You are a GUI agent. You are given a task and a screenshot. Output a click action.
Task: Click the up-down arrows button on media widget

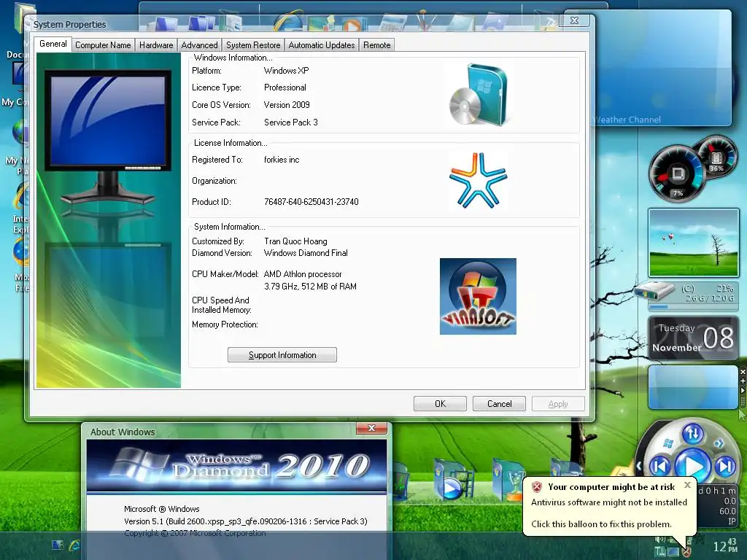pos(693,433)
